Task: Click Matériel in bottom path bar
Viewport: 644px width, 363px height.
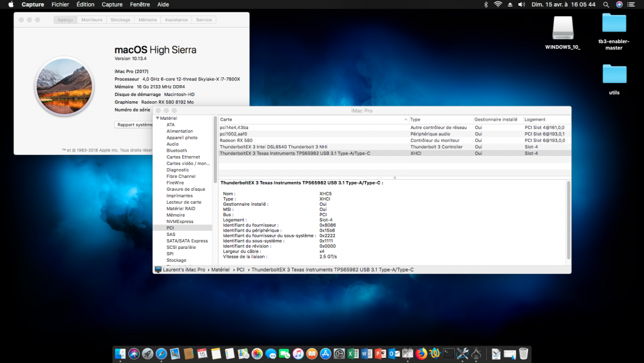Action: pyautogui.click(x=220, y=270)
